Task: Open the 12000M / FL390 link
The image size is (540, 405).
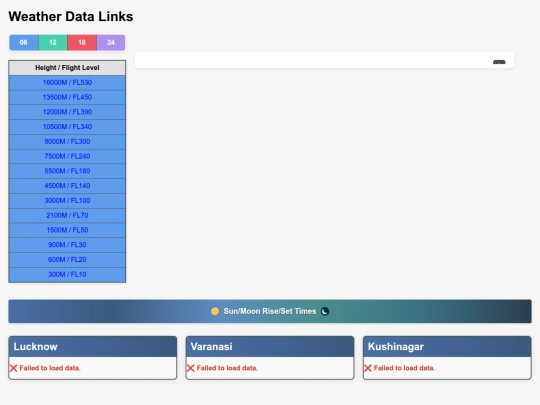Action: click(67, 112)
